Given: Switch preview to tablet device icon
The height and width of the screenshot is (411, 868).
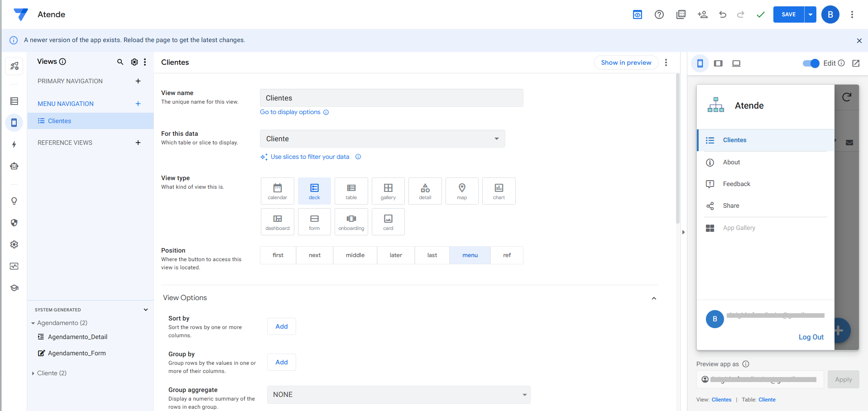Looking at the screenshot, I should [x=718, y=63].
